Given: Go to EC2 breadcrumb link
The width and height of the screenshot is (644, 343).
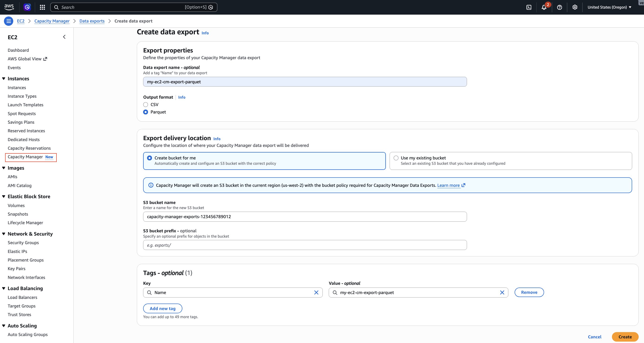Looking at the screenshot, I should tap(21, 21).
